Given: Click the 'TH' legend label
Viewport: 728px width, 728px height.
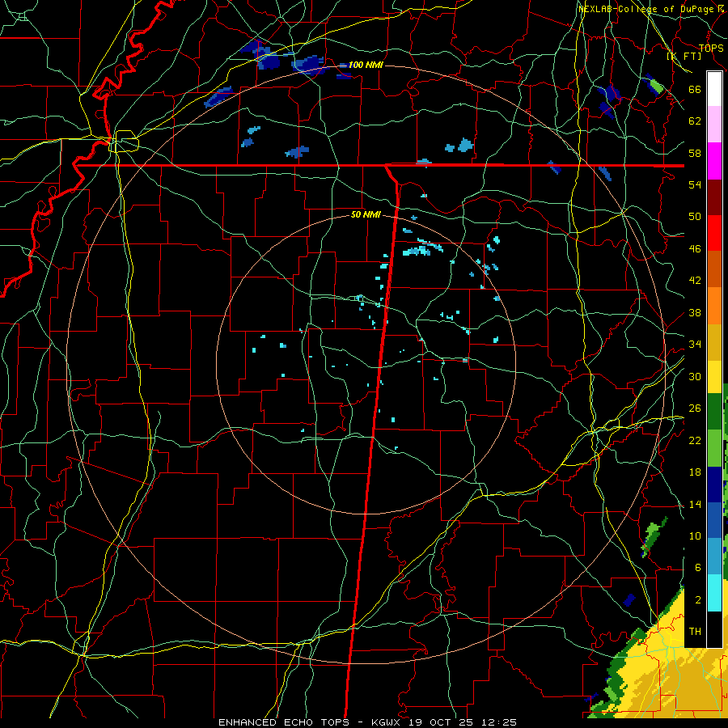Looking at the screenshot, I should [695, 632].
